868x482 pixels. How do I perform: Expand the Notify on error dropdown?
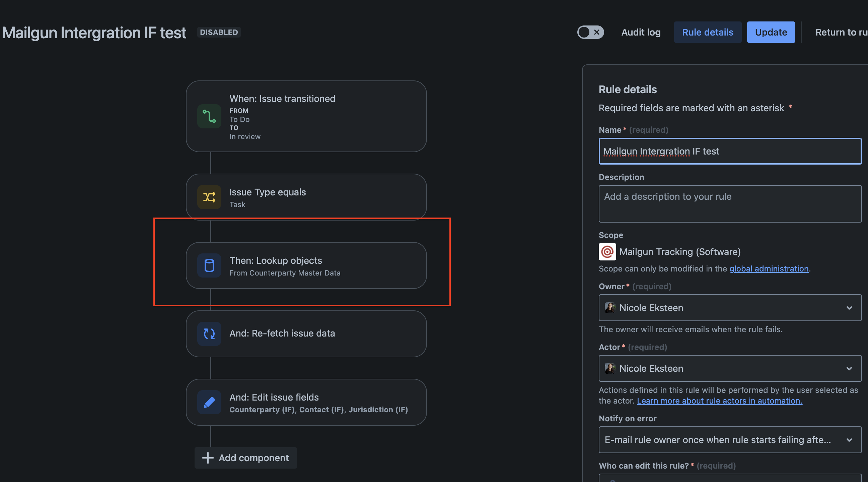pos(730,440)
